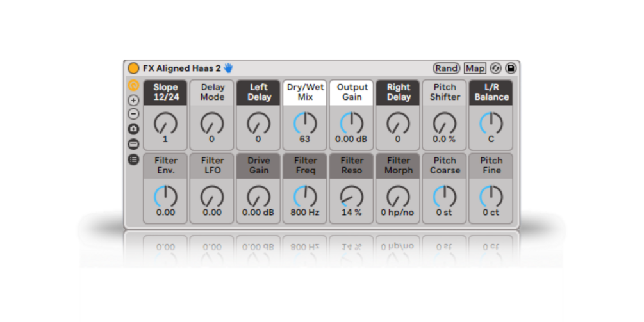Click the swap/hot-swap circular arrows icon
The width and height of the screenshot is (644, 322).
(x=496, y=68)
